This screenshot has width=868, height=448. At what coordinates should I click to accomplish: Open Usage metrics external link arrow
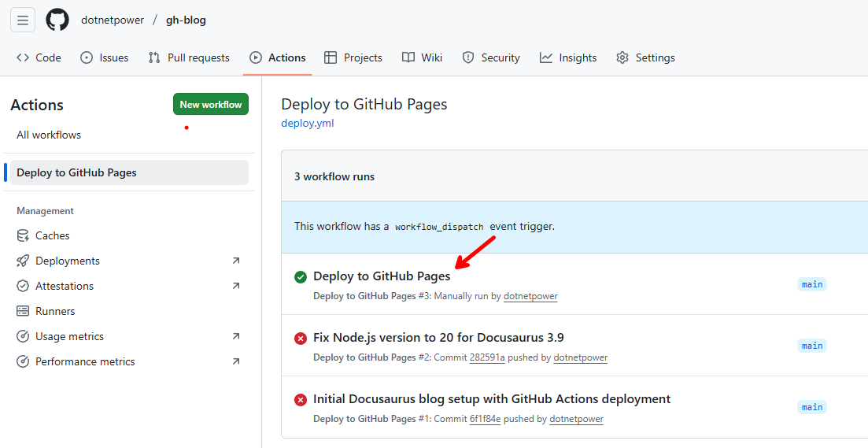coord(236,336)
